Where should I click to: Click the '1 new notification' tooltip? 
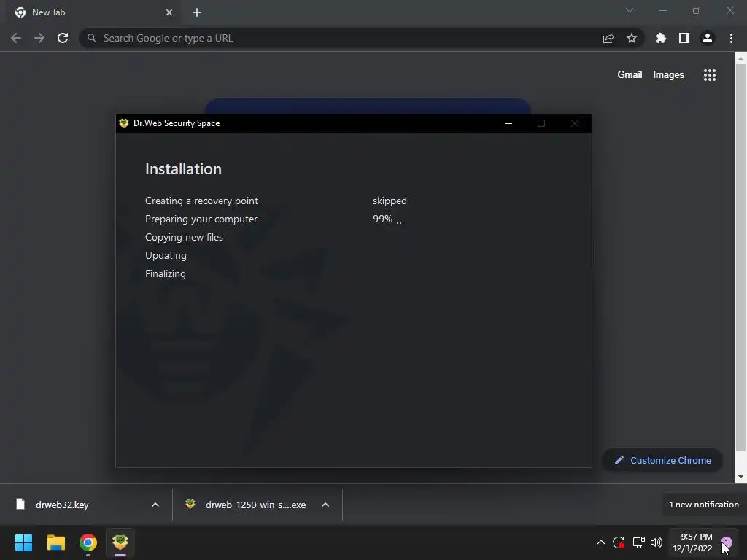(704, 505)
